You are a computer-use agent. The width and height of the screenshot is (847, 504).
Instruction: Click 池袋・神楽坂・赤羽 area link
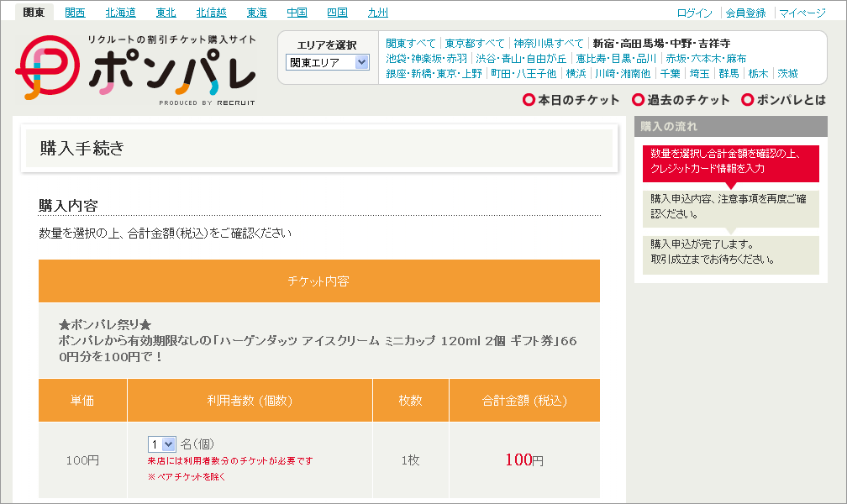[427, 58]
